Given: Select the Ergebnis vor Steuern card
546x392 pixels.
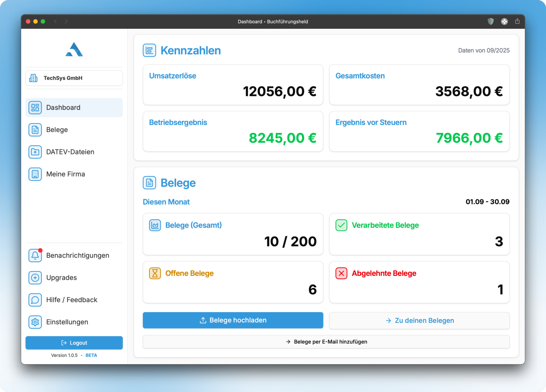Looking at the screenshot, I should [419, 131].
